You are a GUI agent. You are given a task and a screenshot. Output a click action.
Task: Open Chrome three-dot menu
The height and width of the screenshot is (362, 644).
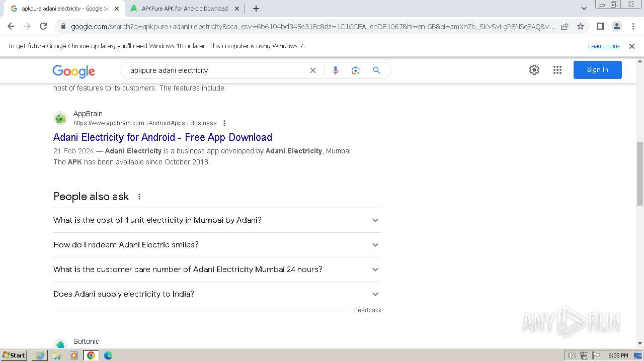coord(633,27)
